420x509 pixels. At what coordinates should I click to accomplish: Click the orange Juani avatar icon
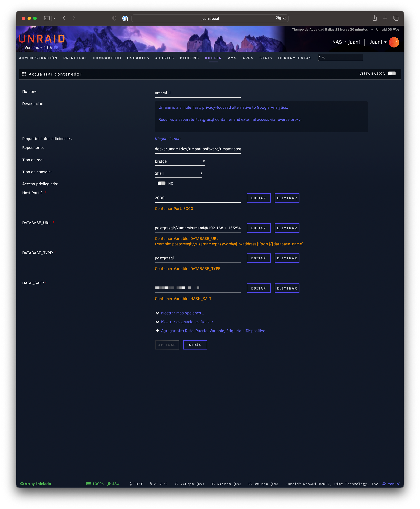394,42
